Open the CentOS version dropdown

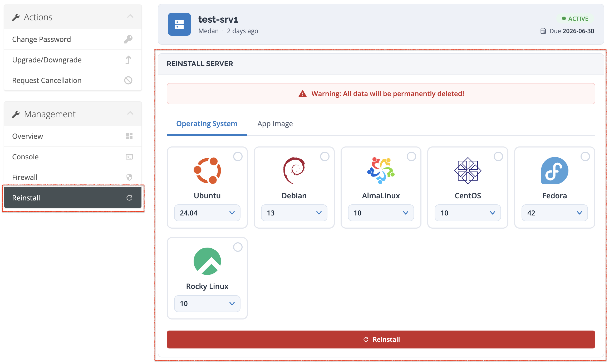468,213
